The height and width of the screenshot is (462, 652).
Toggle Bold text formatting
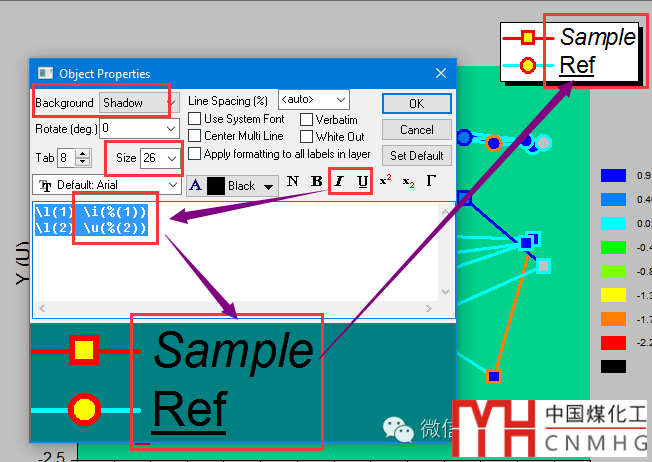(x=317, y=182)
